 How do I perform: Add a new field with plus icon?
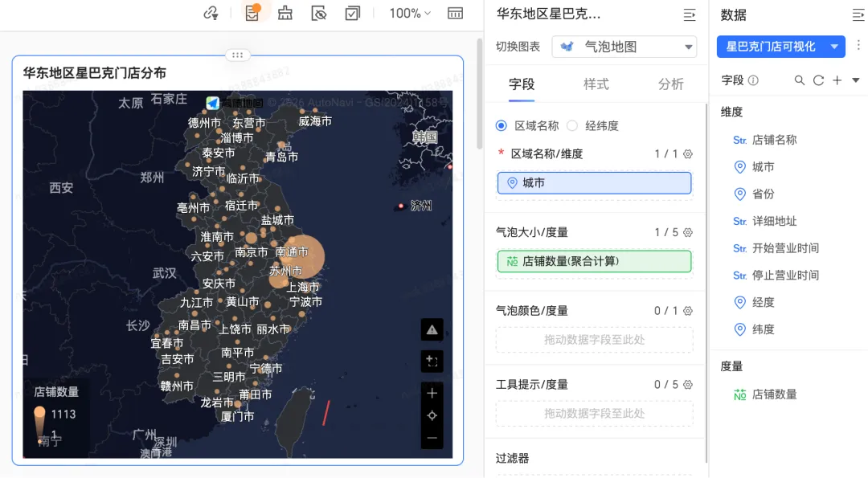pos(837,81)
